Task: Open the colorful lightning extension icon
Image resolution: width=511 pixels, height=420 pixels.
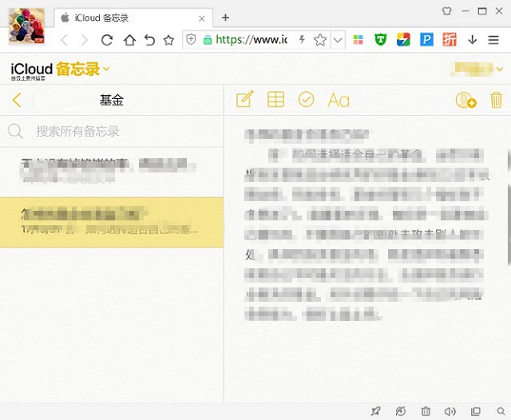Action: tap(403, 40)
